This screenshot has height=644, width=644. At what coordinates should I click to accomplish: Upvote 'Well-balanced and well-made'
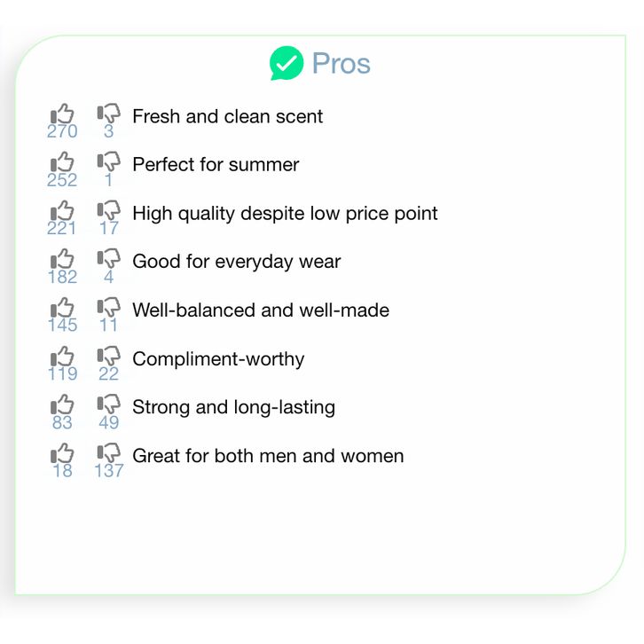point(62,309)
